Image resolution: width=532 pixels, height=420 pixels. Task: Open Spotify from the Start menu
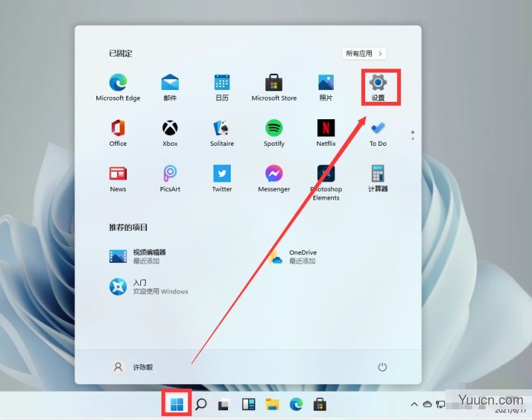click(274, 132)
